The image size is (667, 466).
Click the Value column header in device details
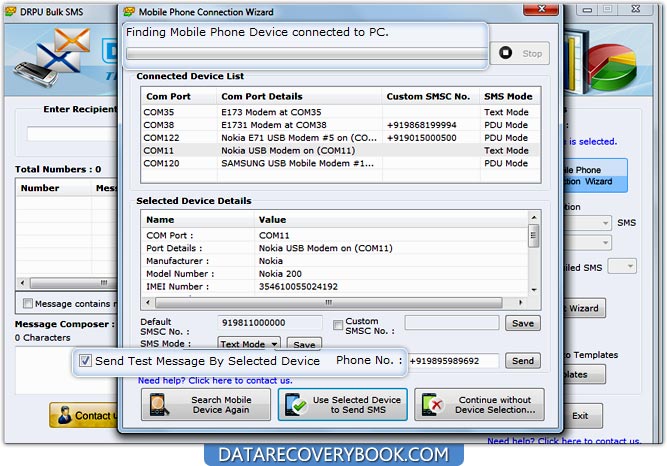[391, 220]
